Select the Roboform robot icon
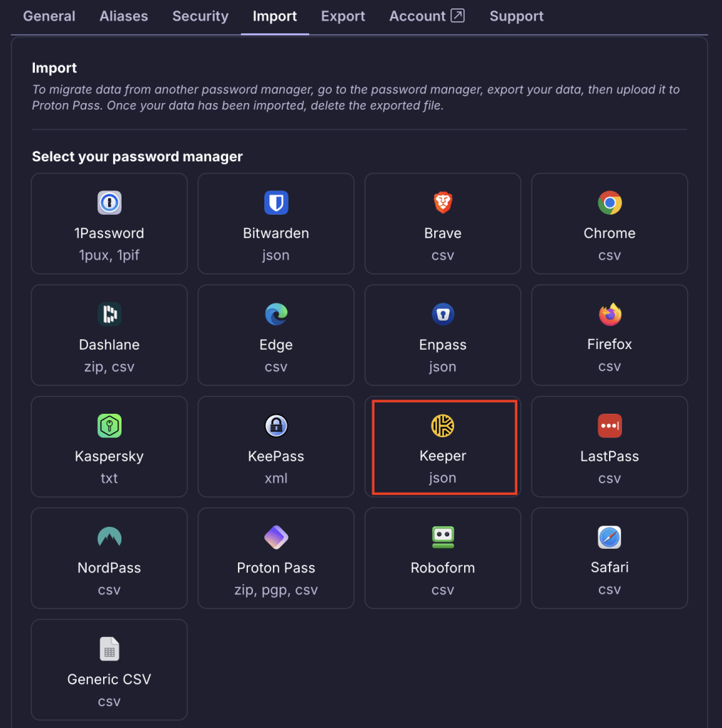Viewport: 722px width, 728px height. tap(443, 537)
